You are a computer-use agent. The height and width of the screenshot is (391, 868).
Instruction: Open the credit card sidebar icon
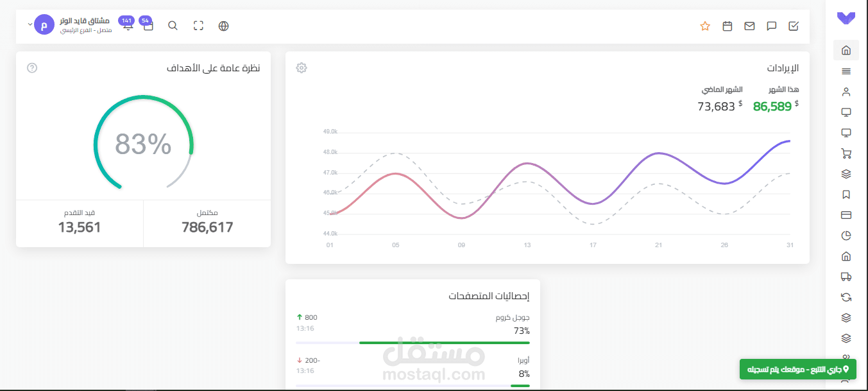(x=846, y=215)
